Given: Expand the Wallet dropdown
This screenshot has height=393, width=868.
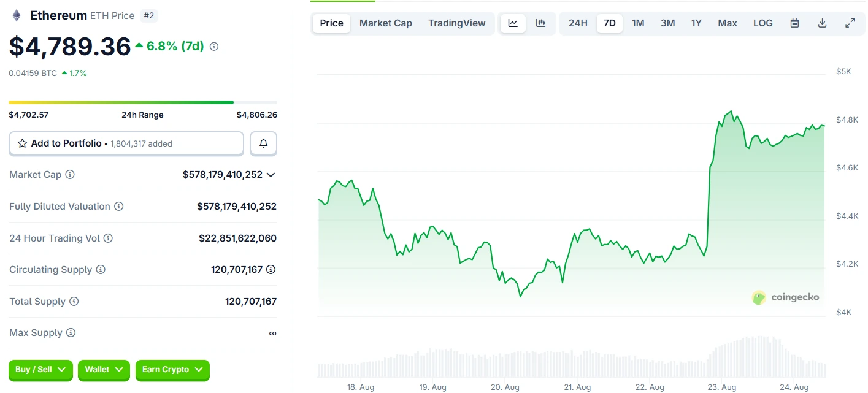Looking at the screenshot, I should pyautogui.click(x=104, y=370).
